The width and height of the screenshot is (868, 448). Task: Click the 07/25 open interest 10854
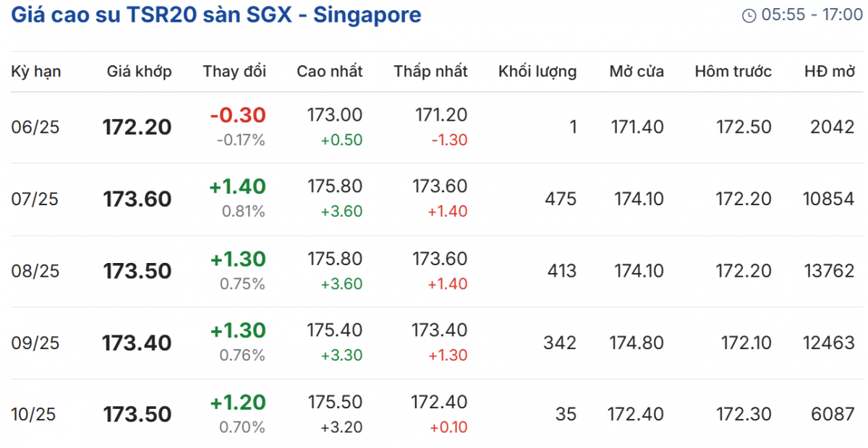coord(828,199)
